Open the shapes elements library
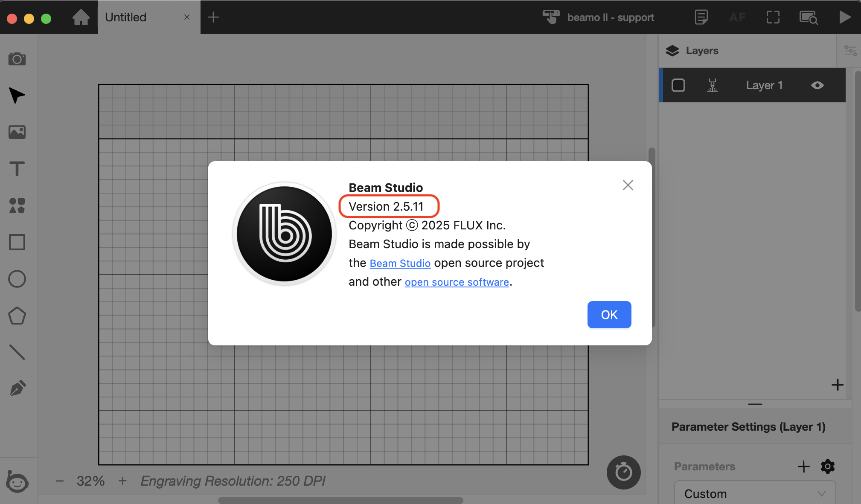 point(17,206)
